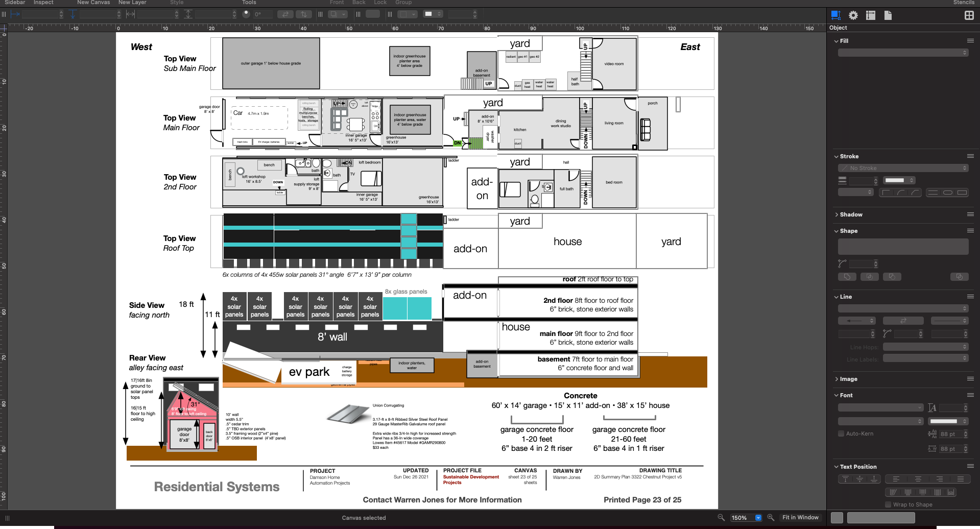This screenshot has width=980, height=529.
Task: Expand the Shadow section
Action: 837,214
